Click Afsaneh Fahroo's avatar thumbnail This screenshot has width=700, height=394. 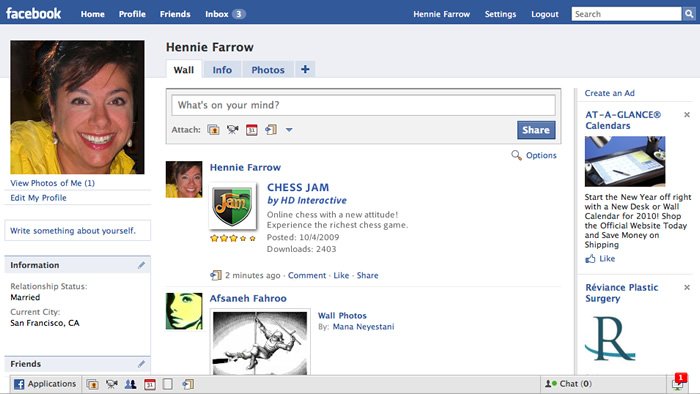tap(184, 311)
